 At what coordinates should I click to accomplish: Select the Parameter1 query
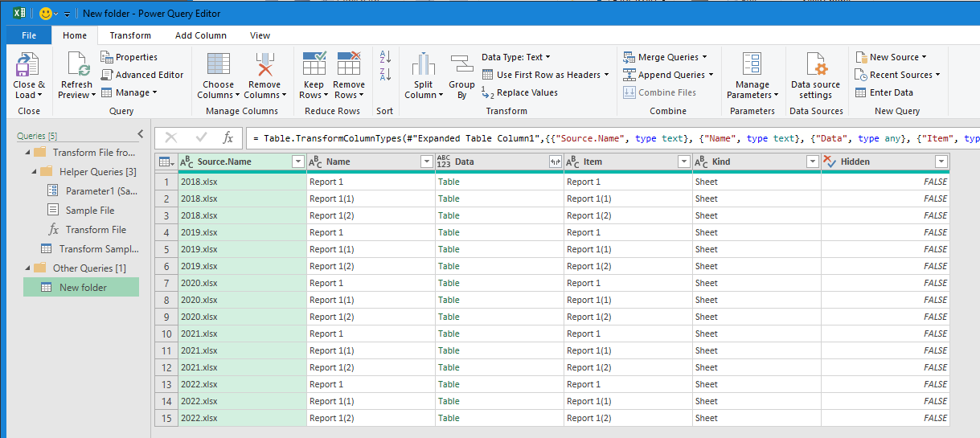[x=92, y=191]
